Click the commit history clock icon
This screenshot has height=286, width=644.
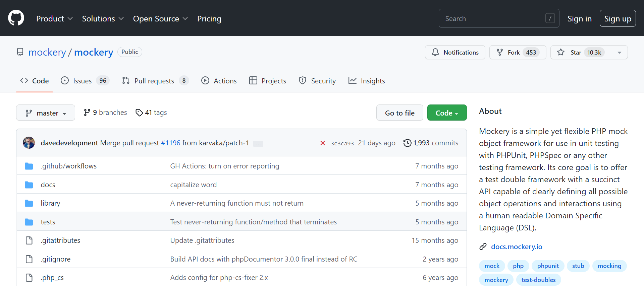(407, 143)
